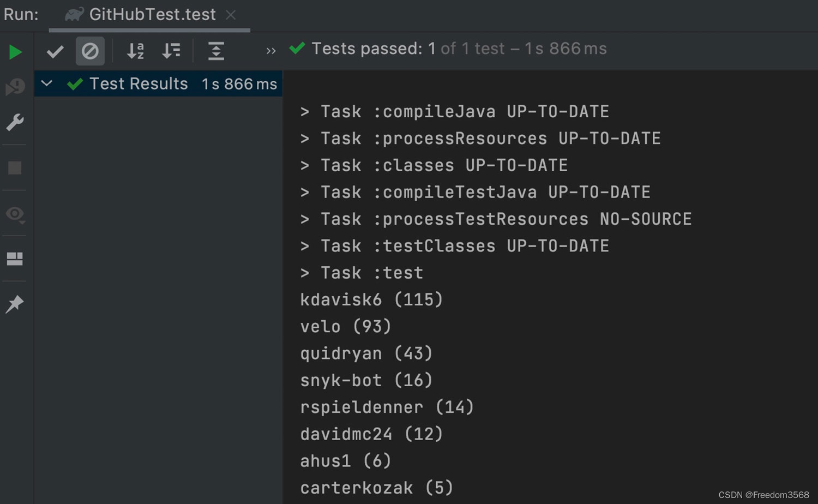Screen dimensions: 818x504
Task: Click the Rerun Failed Tests icon
Action: coord(15,87)
